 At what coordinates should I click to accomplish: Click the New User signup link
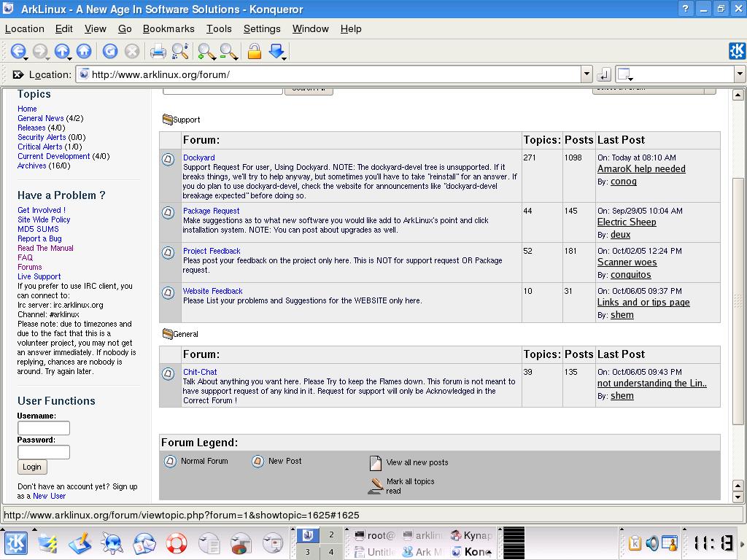(x=49, y=496)
